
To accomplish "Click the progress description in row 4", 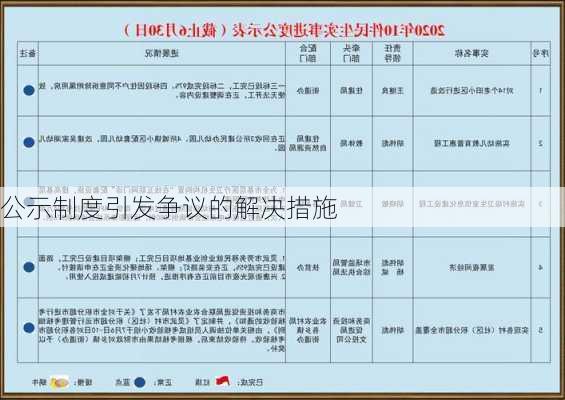I will point(162,267).
